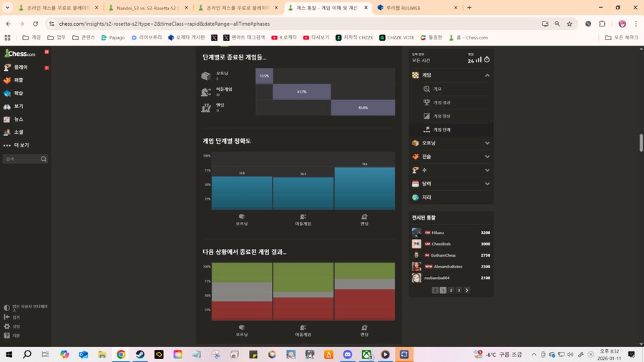This screenshot has width=644, height=362.
Task: Collapse the 게임 section chevron
Action: pos(487,75)
